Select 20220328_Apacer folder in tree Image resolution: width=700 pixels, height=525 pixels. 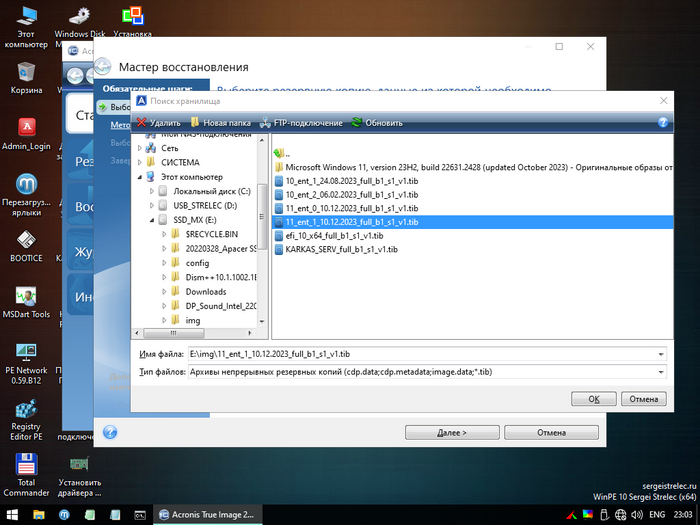221,249
